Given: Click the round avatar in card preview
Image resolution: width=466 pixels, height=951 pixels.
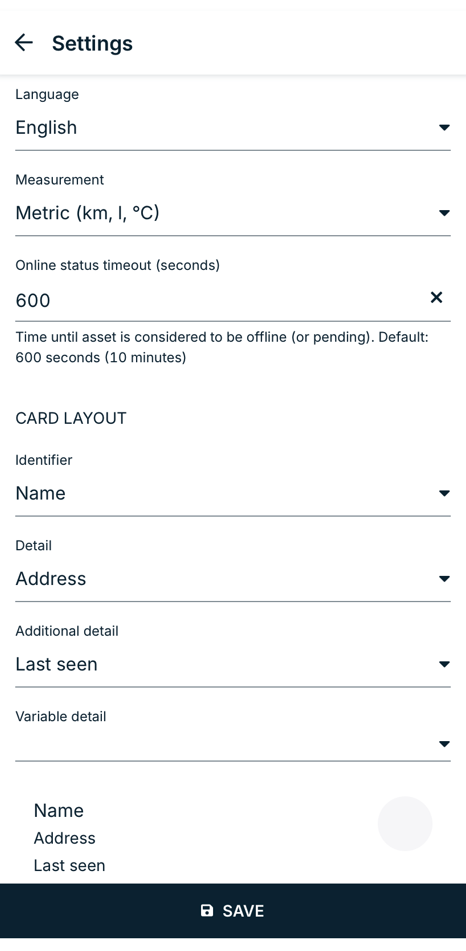Looking at the screenshot, I should tap(405, 824).
